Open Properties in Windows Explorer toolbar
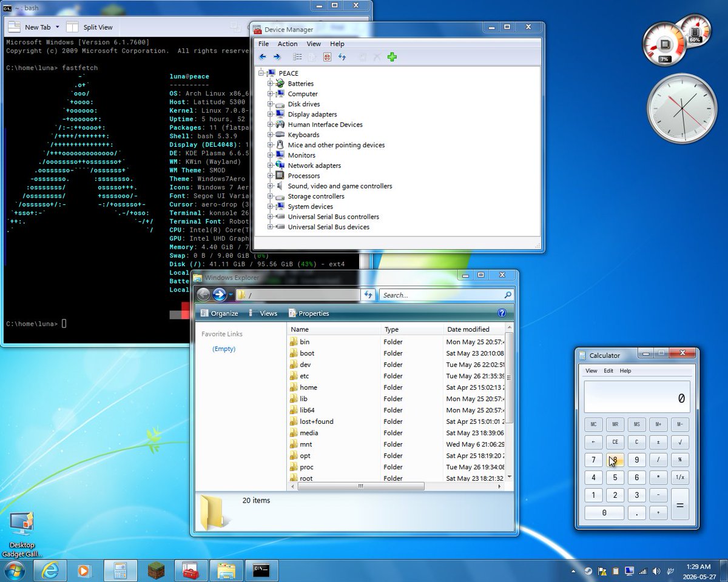Image resolution: width=728 pixels, height=582 pixels. tap(309, 313)
